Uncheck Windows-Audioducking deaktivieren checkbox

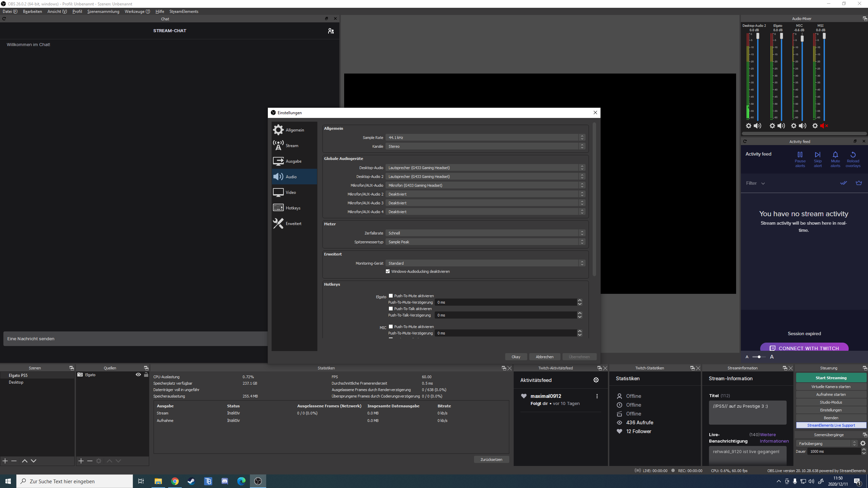tap(388, 271)
